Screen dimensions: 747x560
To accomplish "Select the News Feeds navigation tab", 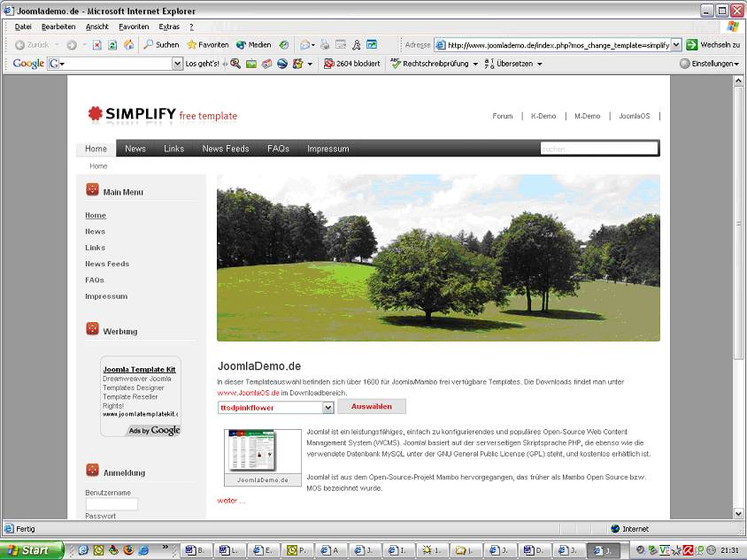I will pyautogui.click(x=226, y=149).
